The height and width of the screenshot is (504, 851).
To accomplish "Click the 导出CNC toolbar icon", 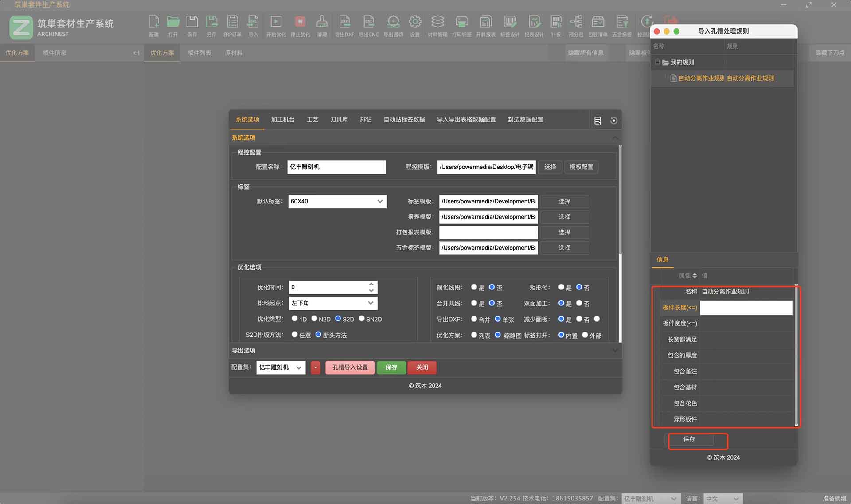I will coord(368,22).
